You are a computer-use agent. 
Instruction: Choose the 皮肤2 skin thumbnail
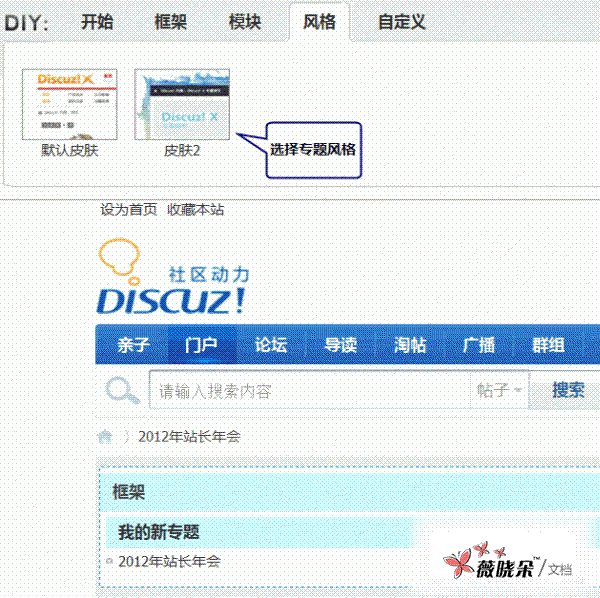(x=182, y=104)
